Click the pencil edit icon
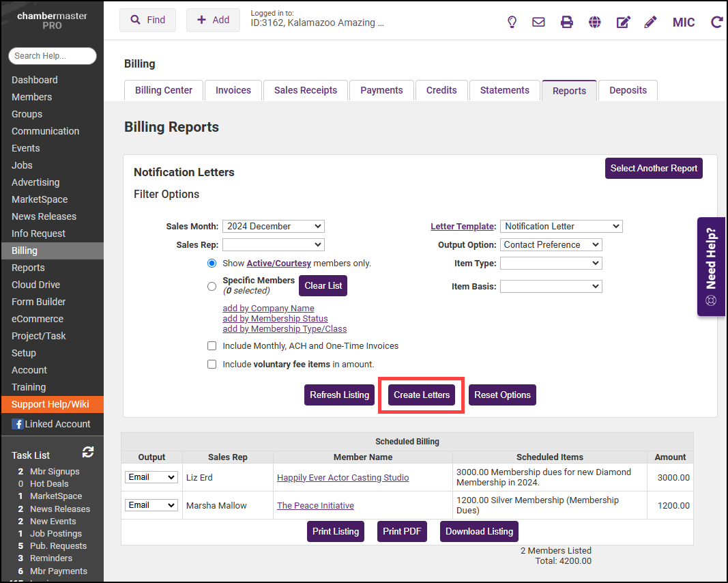Screen dimensions: 728x583 point(650,22)
